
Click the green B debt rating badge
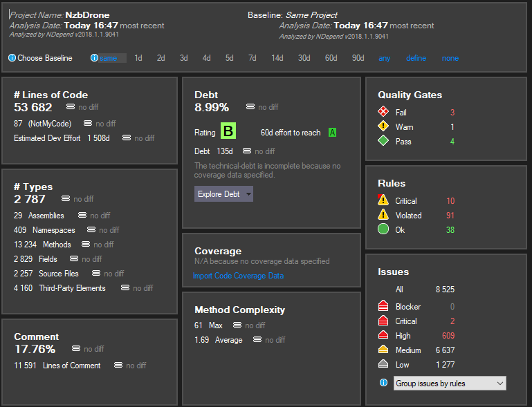tap(228, 131)
